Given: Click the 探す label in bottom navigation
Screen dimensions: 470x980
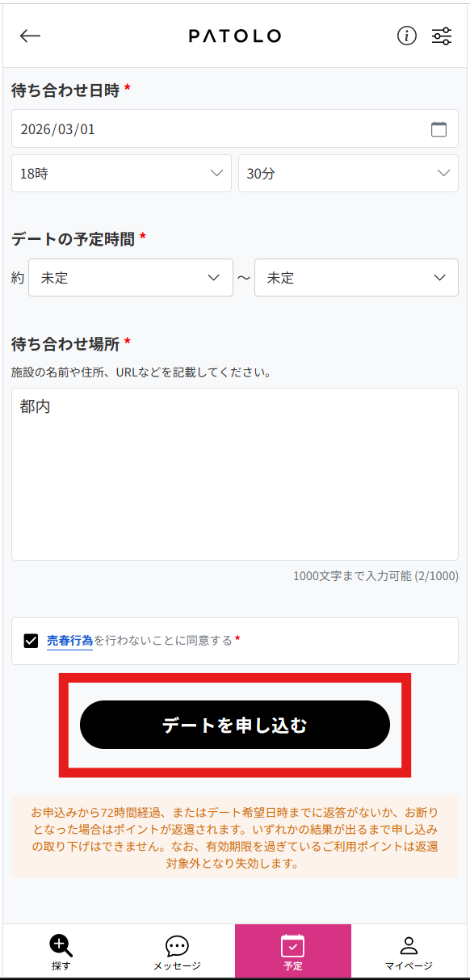Looking at the screenshot, I should pyautogui.click(x=61, y=965).
